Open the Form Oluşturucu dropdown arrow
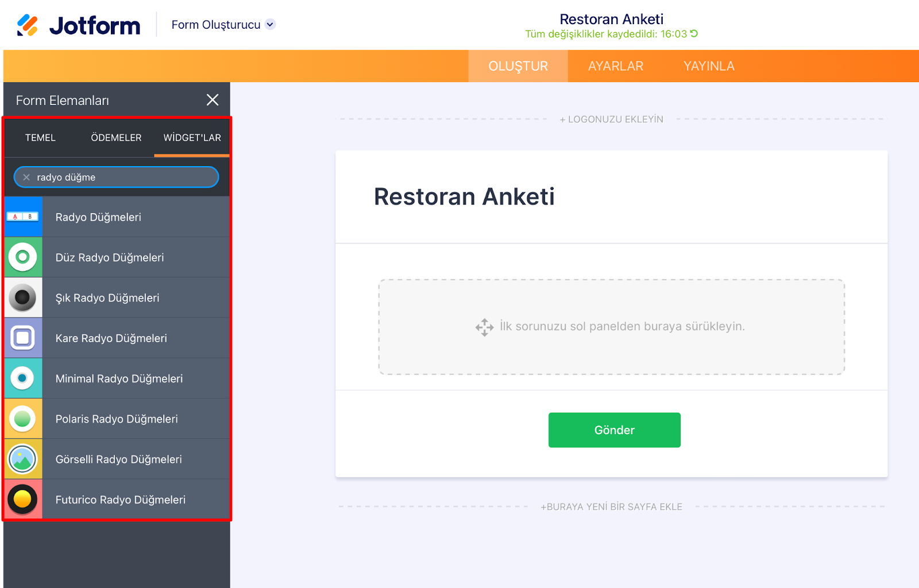Viewport: 919px width, 588px height. (x=270, y=25)
